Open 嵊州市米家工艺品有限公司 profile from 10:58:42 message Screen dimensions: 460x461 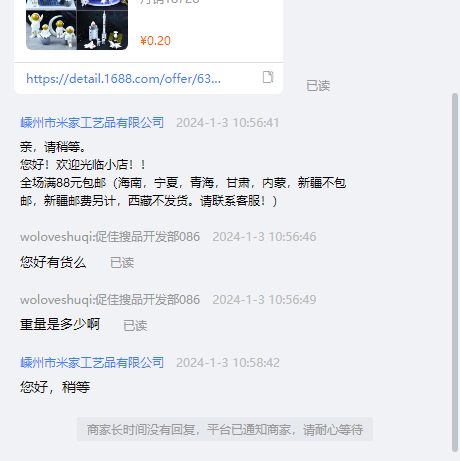[x=92, y=363]
